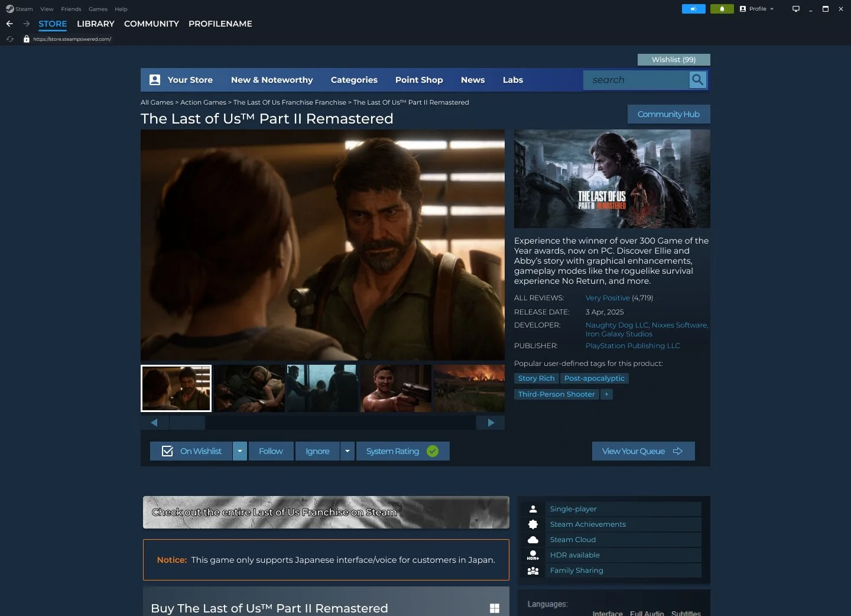Screen dimensions: 851x616
Task: Expand the Ignore dropdown arrow
Action: click(x=347, y=451)
